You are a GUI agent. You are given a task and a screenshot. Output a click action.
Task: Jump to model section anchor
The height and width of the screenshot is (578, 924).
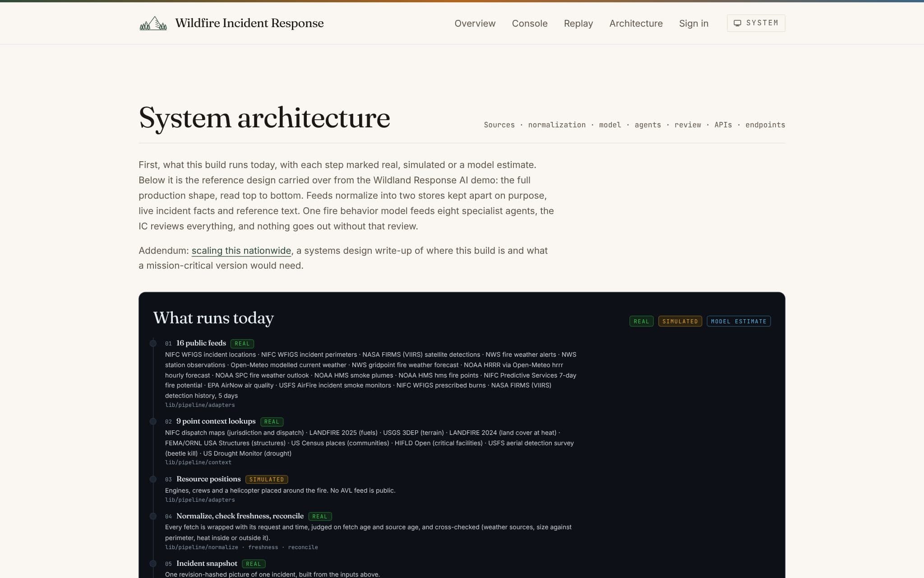tap(610, 125)
